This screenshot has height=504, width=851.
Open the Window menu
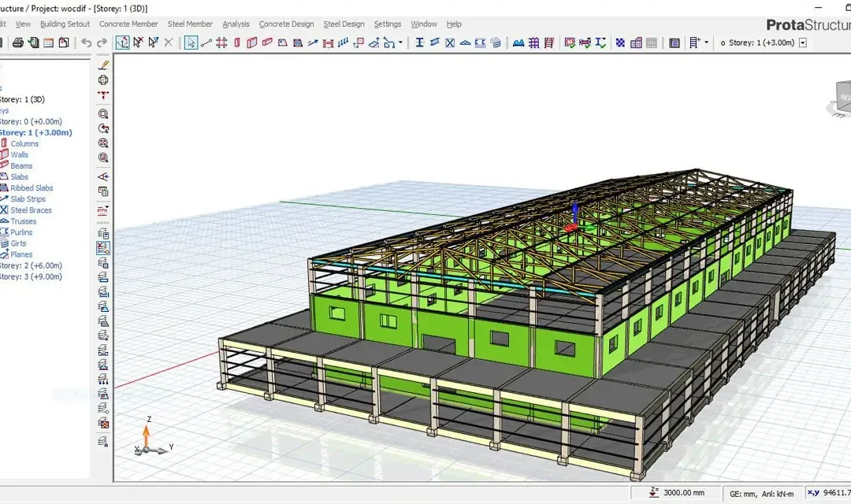[424, 24]
